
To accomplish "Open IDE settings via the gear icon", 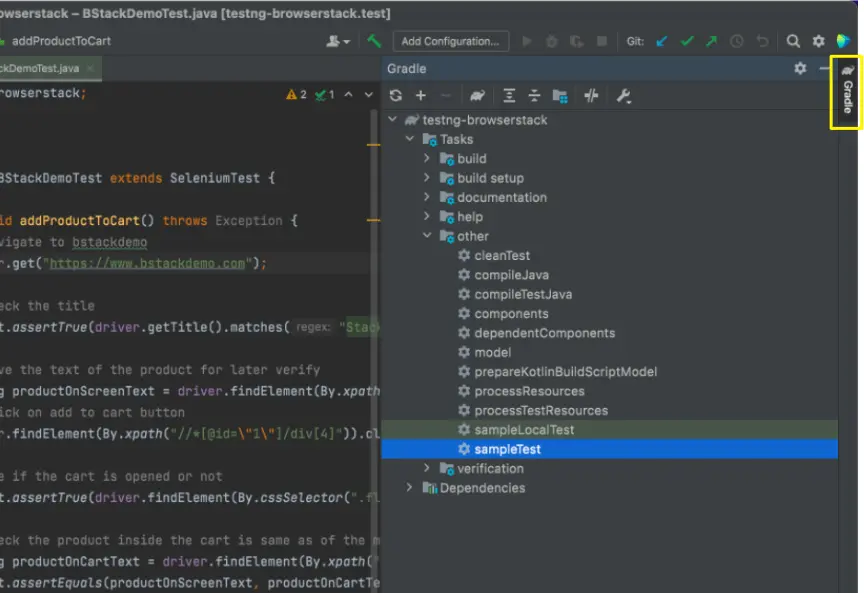I will pyautogui.click(x=819, y=41).
